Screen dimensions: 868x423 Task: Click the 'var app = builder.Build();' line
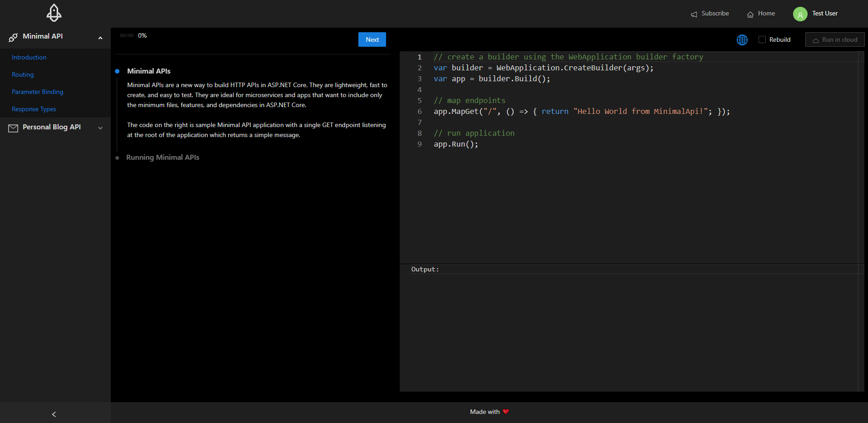pos(491,79)
